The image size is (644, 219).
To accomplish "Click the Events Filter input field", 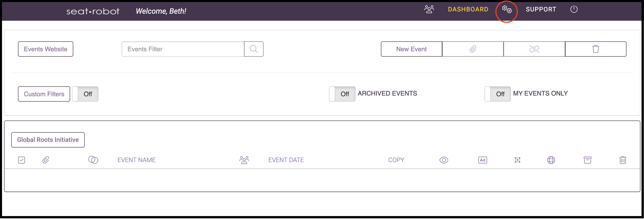I will (183, 49).
